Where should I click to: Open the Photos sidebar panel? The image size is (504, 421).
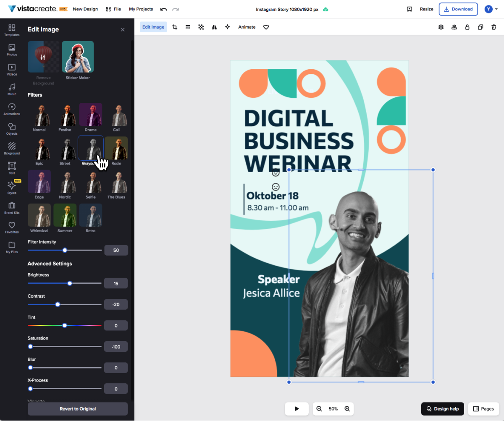click(x=11, y=49)
